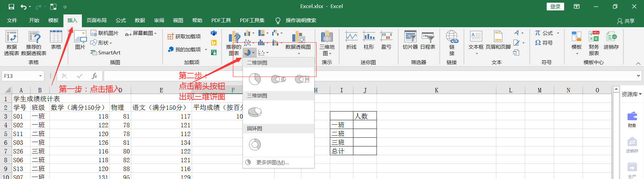Click the Login (登录) button
The width and height of the screenshot is (644, 179).
point(555,6)
